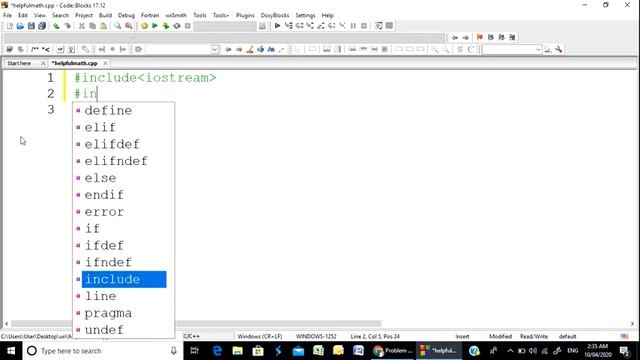Image resolution: width=640 pixels, height=360 pixels.
Task: Click the Abort build icon
Action: (188, 26)
